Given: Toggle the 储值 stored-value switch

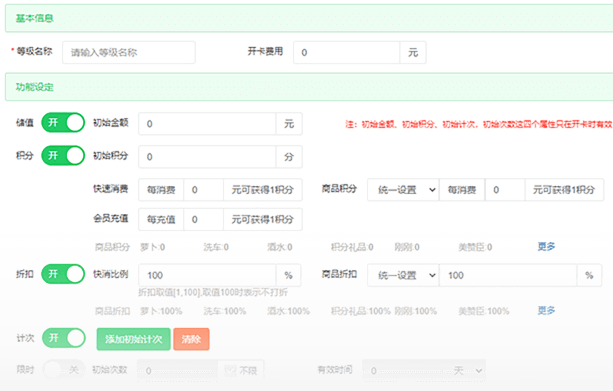Looking at the screenshot, I should click(63, 123).
